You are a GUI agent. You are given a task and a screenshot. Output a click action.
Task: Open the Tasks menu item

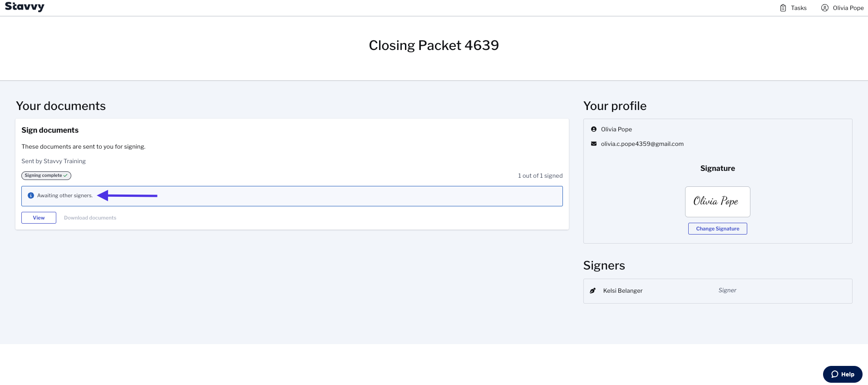coord(793,8)
